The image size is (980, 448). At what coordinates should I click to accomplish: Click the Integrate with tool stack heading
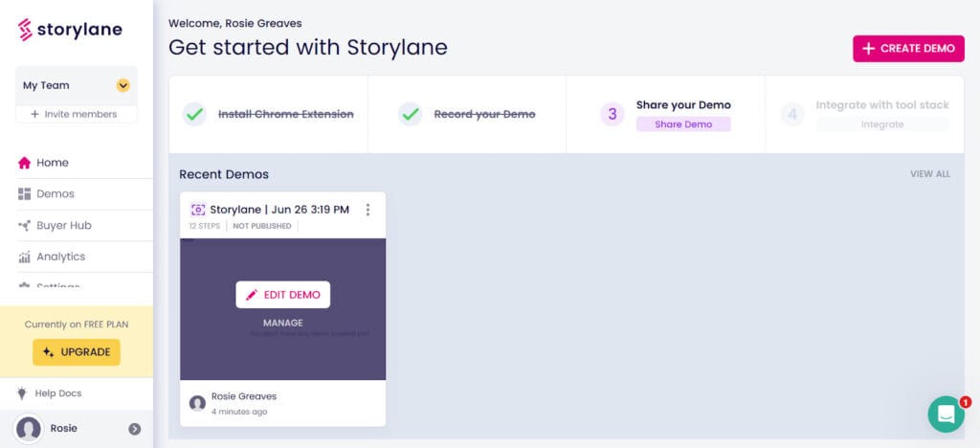click(x=881, y=105)
